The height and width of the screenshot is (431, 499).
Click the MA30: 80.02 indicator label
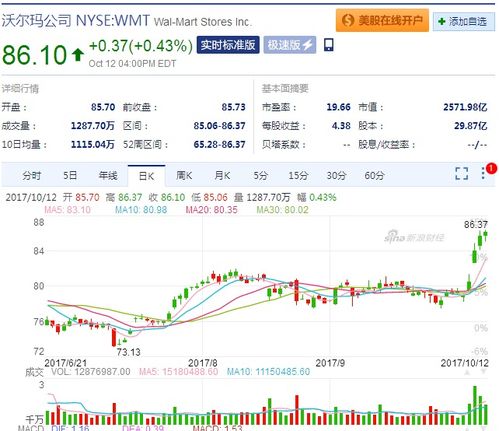pyautogui.click(x=282, y=210)
